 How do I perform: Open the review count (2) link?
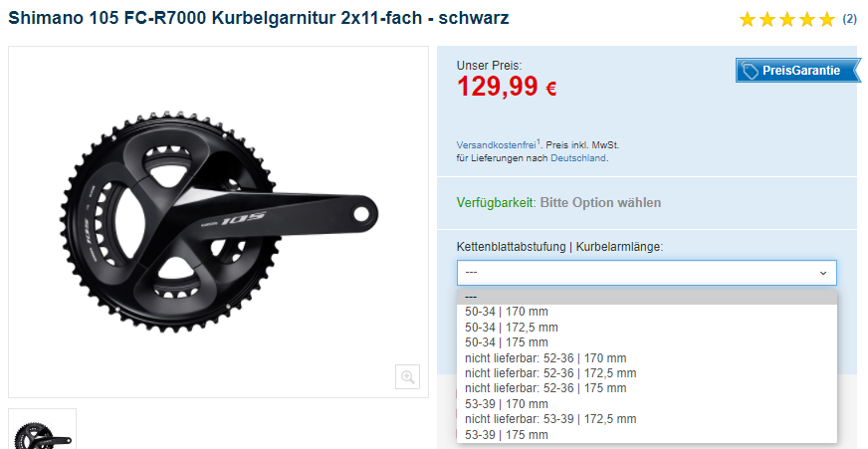(x=850, y=19)
